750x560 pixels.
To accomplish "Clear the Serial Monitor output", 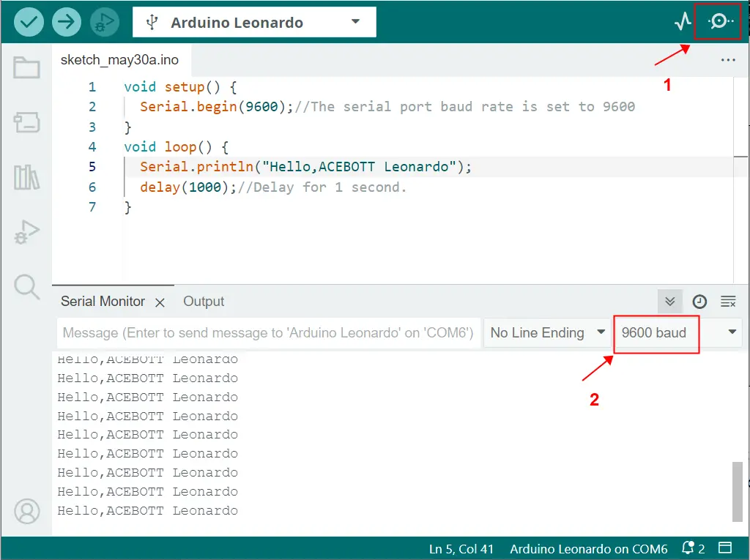I will point(728,302).
